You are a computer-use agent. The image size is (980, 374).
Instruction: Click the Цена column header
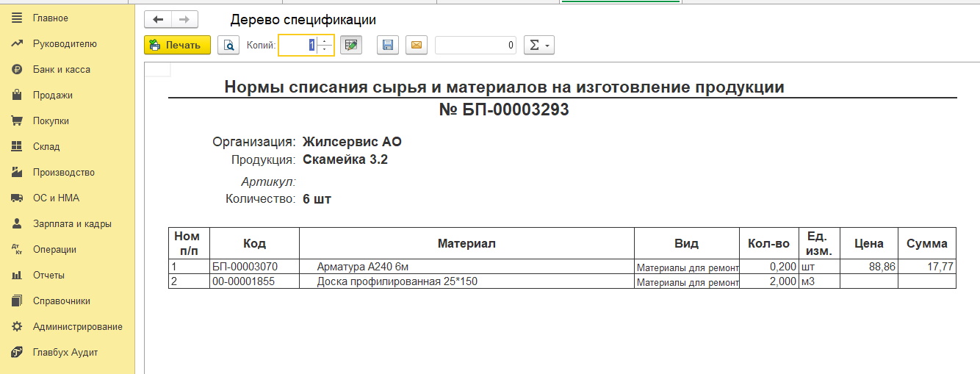click(x=868, y=243)
